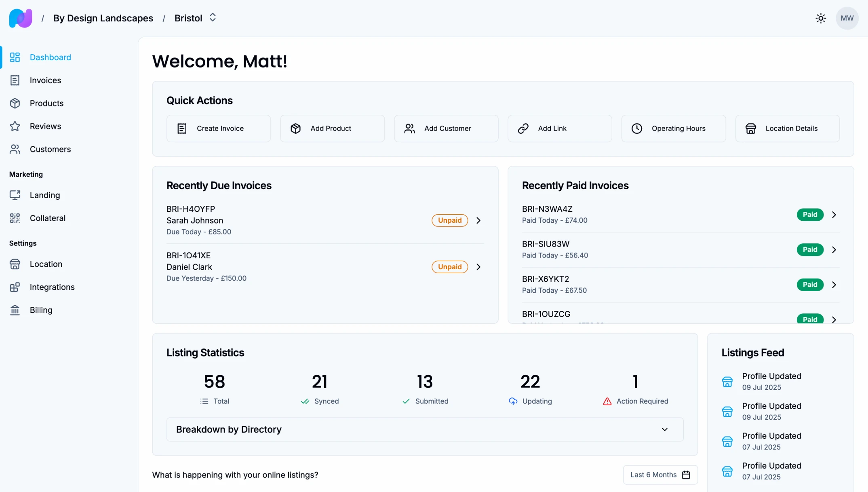The image size is (868, 492).
Task: Open the Invoices sidebar item
Action: 45,80
